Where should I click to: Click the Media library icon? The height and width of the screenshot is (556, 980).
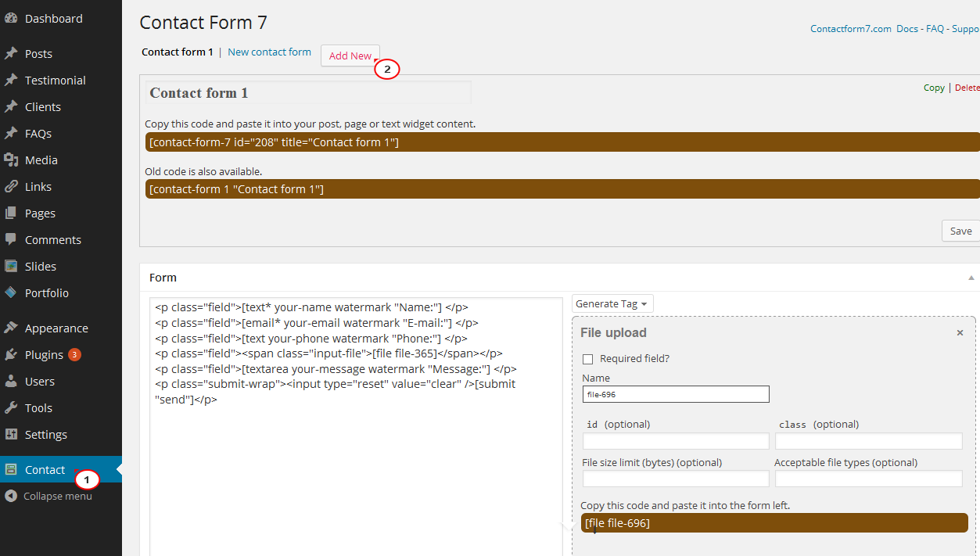coord(11,160)
